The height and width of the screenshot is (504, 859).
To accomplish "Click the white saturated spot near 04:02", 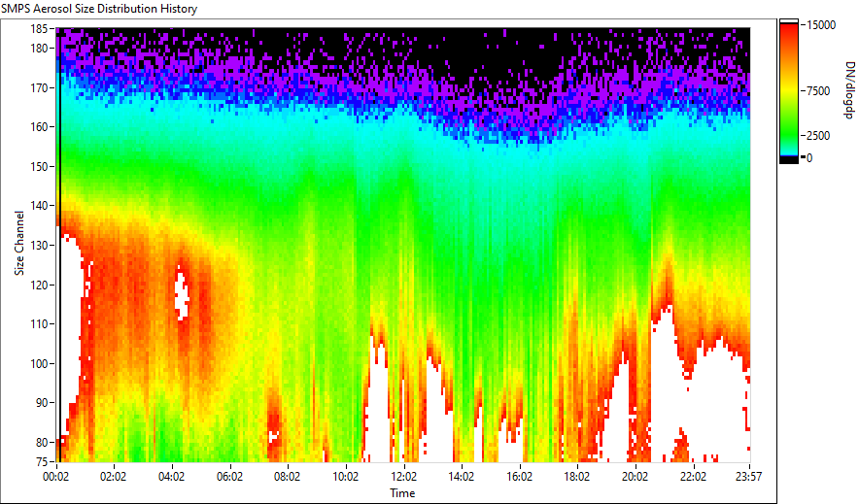I will tap(182, 291).
